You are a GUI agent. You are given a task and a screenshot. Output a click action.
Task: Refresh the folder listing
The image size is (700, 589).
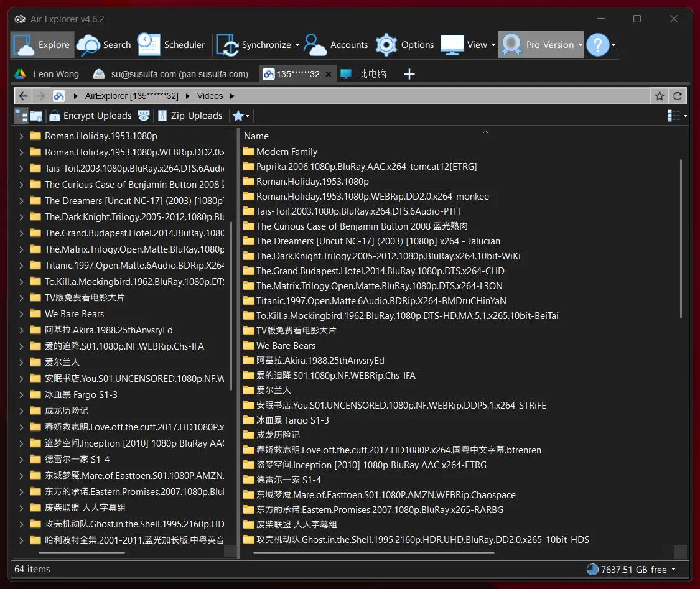pos(677,96)
